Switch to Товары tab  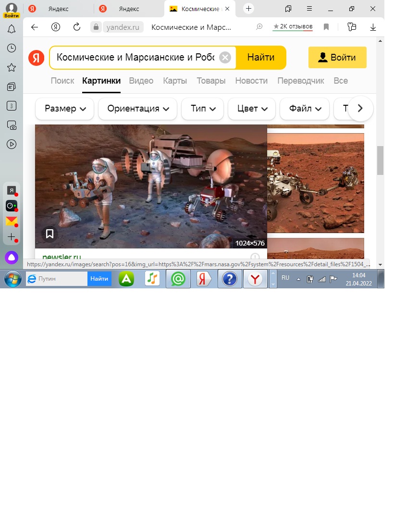(x=211, y=81)
